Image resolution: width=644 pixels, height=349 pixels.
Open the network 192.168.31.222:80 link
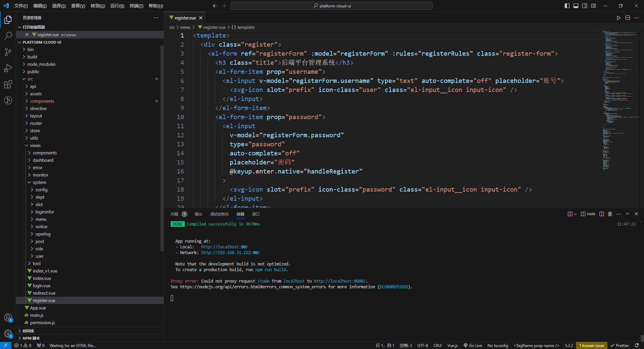point(230,252)
